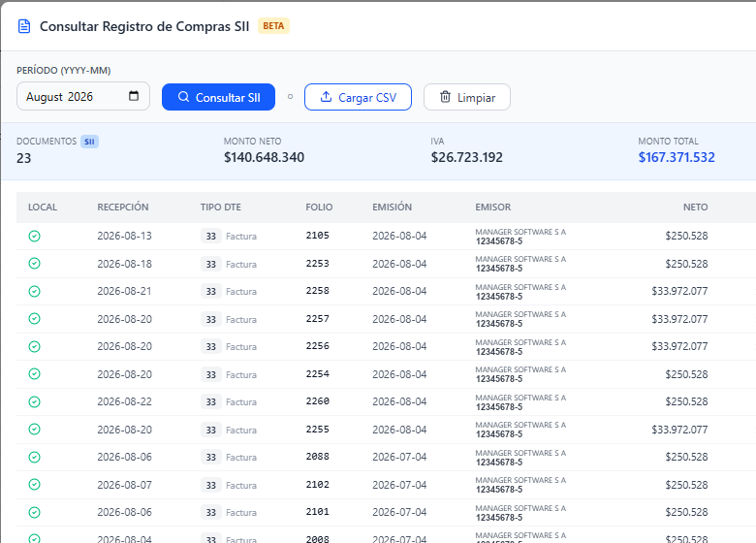Click the green check icon for folio 2101

pyautogui.click(x=34, y=512)
